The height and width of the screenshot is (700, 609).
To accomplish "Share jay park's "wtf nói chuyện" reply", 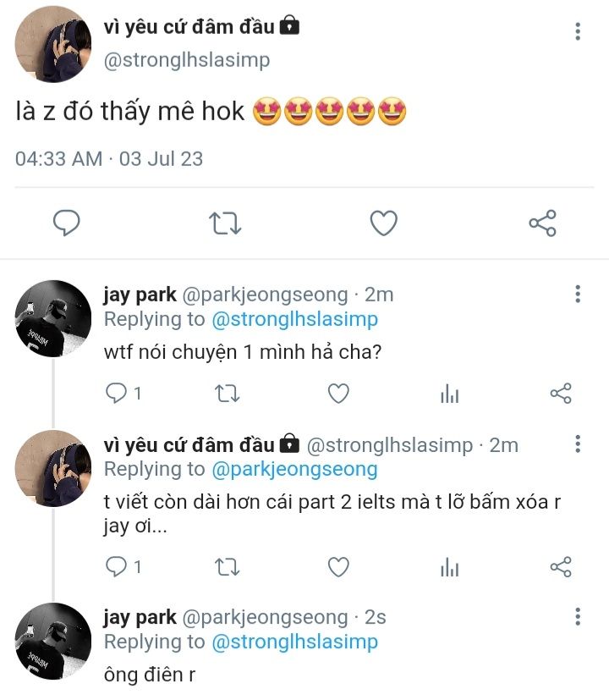I will coord(561,394).
